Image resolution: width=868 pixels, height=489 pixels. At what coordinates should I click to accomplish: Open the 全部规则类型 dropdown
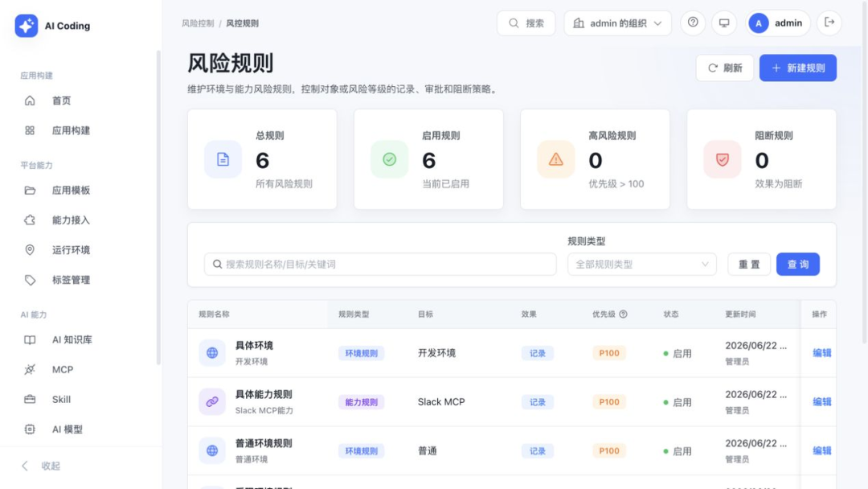tap(641, 264)
